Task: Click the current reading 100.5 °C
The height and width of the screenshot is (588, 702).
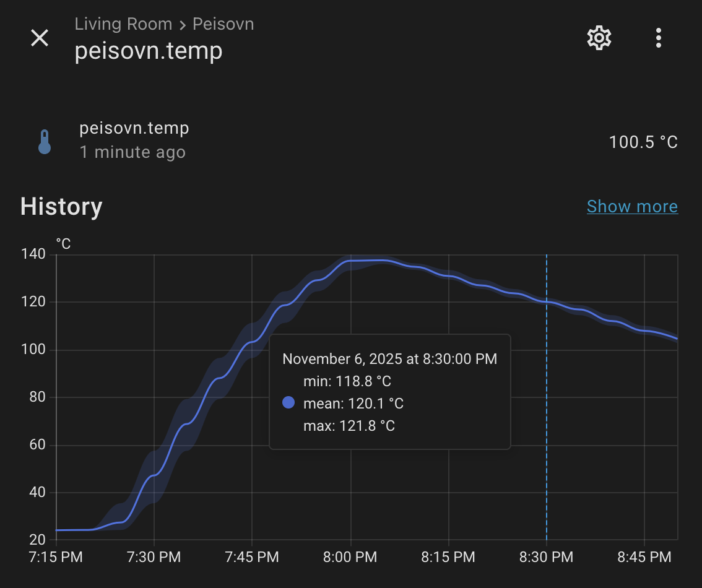Action: click(x=643, y=142)
